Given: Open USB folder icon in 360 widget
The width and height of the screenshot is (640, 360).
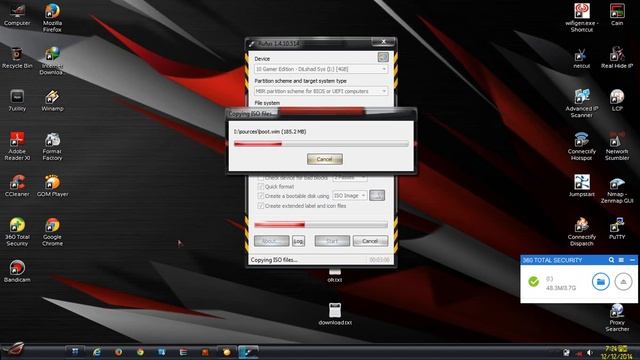Looking at the screenshot, I should click(600, 282).
